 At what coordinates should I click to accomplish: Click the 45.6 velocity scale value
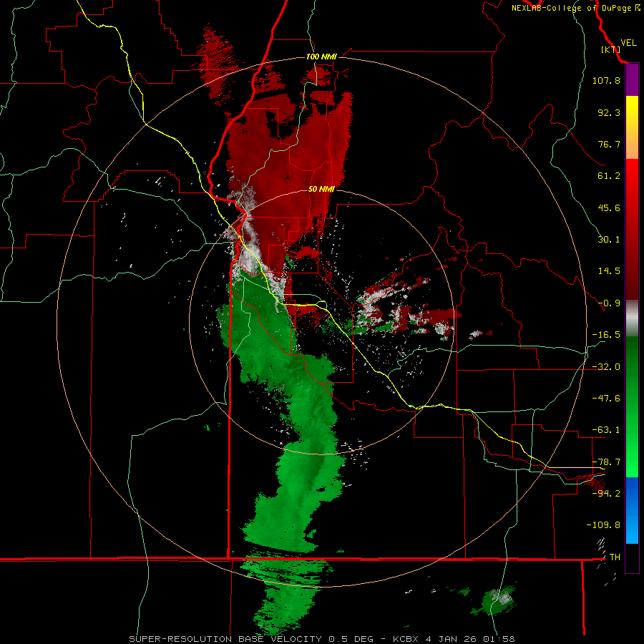click(x=609, y=208)
